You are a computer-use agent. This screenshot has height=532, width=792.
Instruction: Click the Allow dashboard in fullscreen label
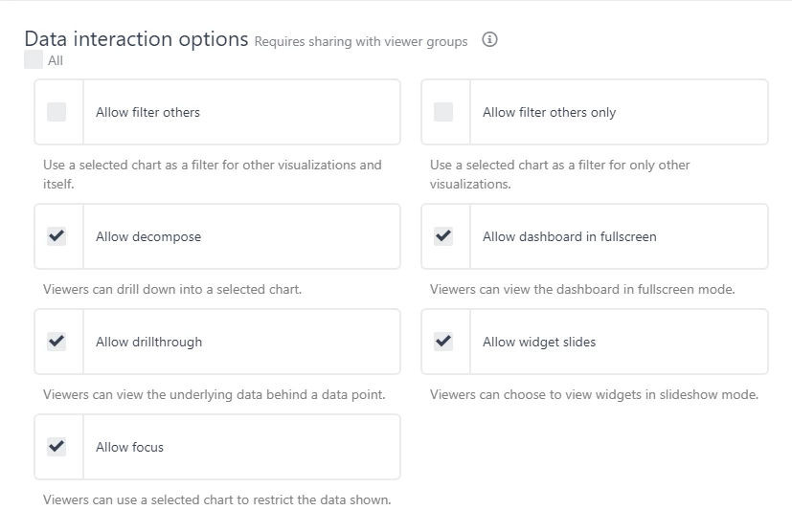[x=569, y=236]
